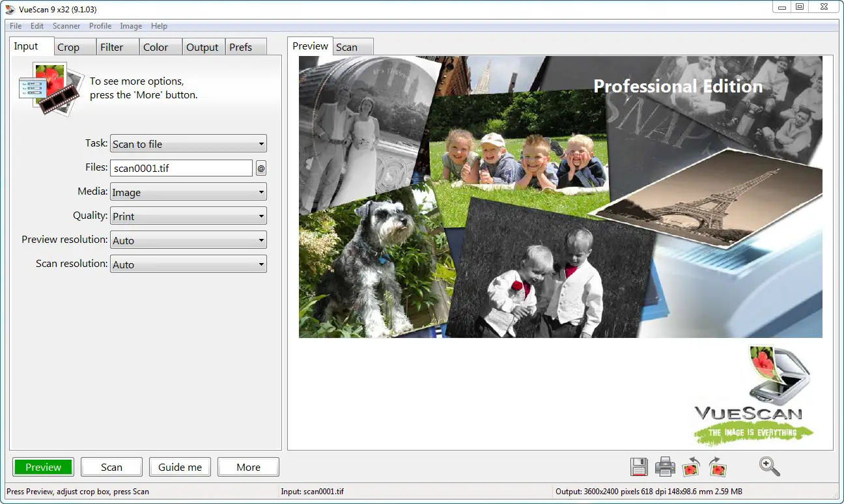
Task: Click the @ button beside Files field
Action: coord(261,168)
